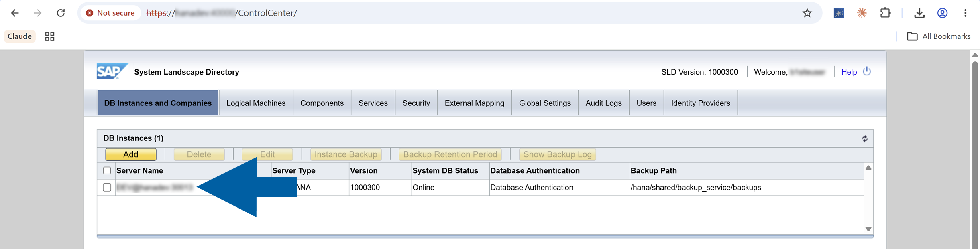980x249 pixels.
Task: Click the System Landscape Directory title
Action: click(187, 72)
